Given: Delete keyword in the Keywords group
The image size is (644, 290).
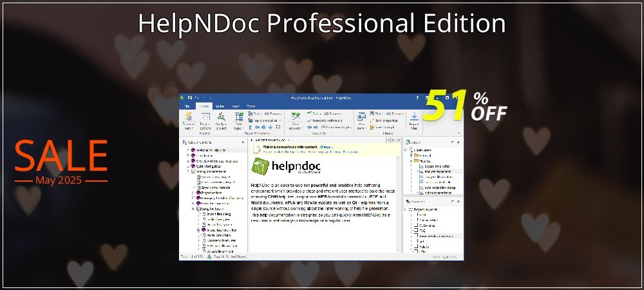Looking at the screenshot, I should pos(314,114).
